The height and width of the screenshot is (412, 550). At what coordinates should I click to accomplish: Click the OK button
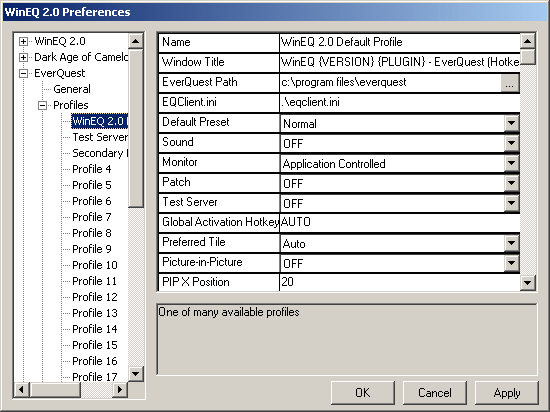point(363,393)
